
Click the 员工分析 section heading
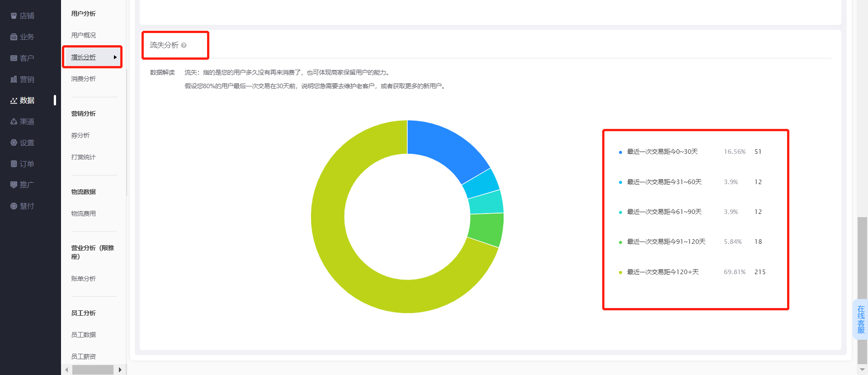coord(84,313)
